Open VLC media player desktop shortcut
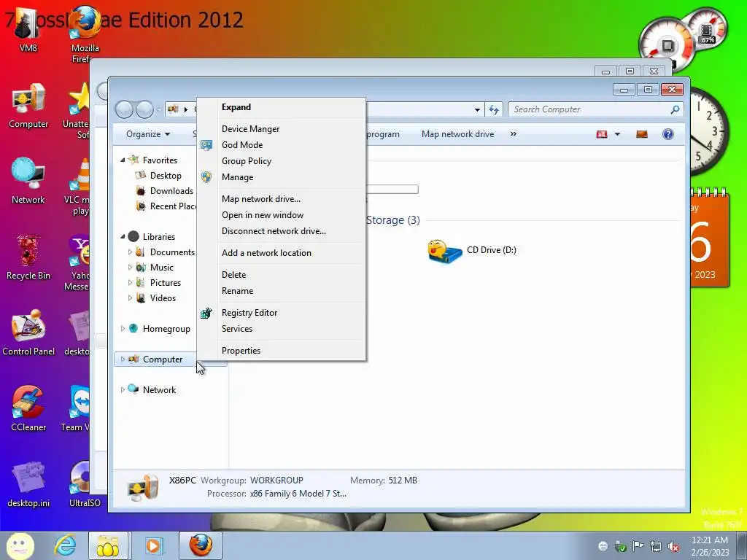 tap(79, 187)
